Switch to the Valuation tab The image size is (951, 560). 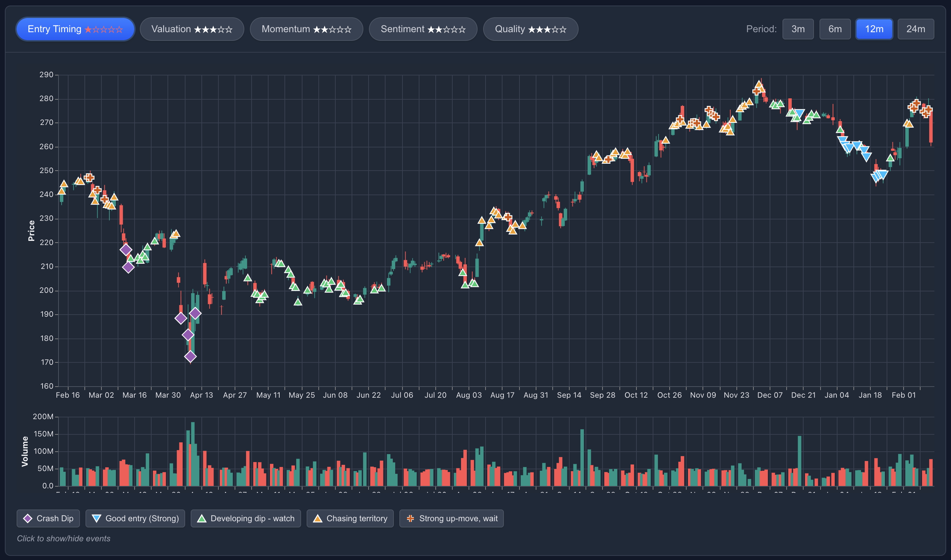[x=192, y=29]
